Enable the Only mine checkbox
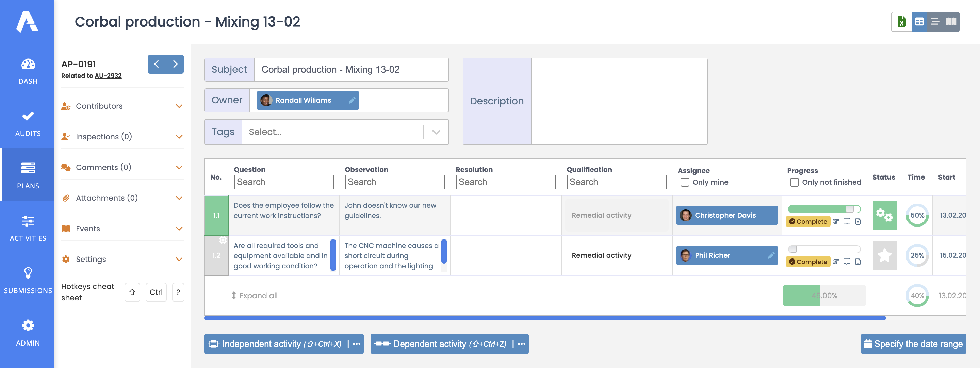The image size is (980, 368). click(685, 183)
